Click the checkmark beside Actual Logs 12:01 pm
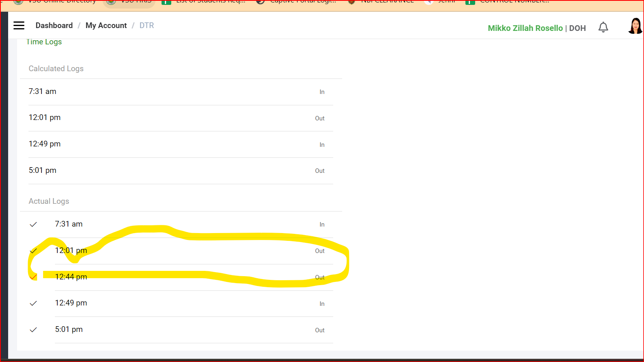The height and width of the screenshot is (362, 644). click(x=33, y=251)
